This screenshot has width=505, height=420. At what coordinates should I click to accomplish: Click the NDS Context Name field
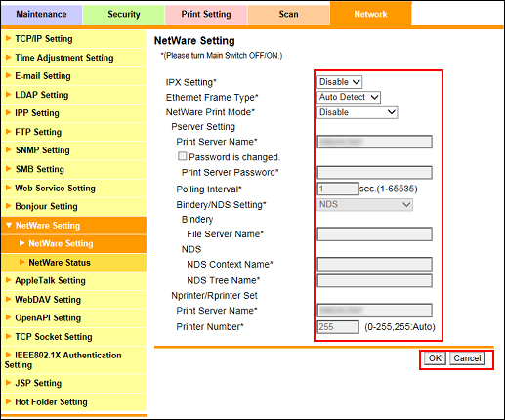pyautogui.click(x=375, y=265)
